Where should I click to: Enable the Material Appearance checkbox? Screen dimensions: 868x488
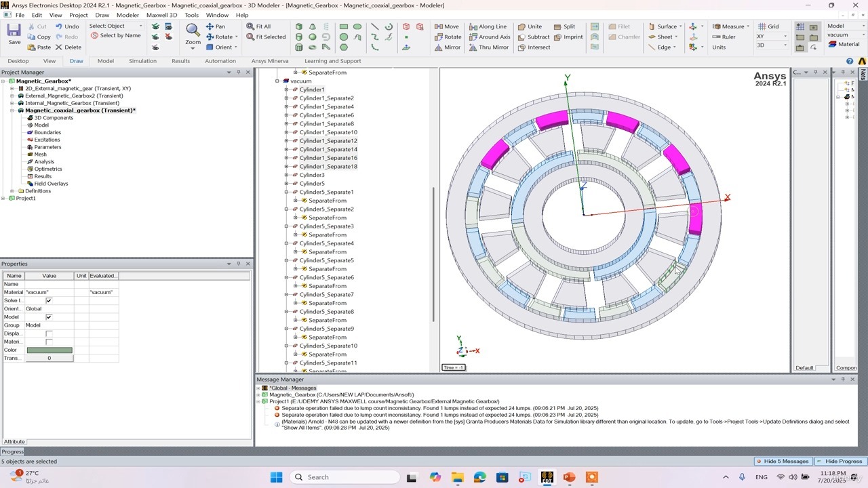pos(48,342)
